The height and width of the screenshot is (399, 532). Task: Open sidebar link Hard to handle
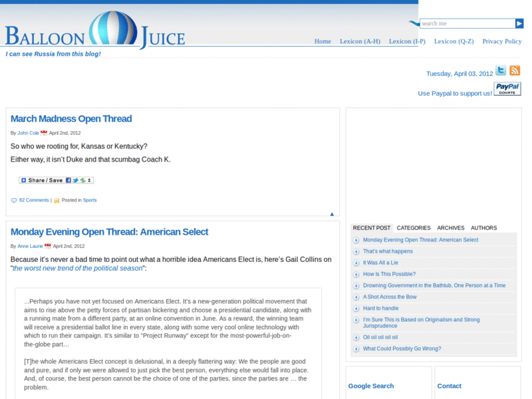click(x=380, y=309)
